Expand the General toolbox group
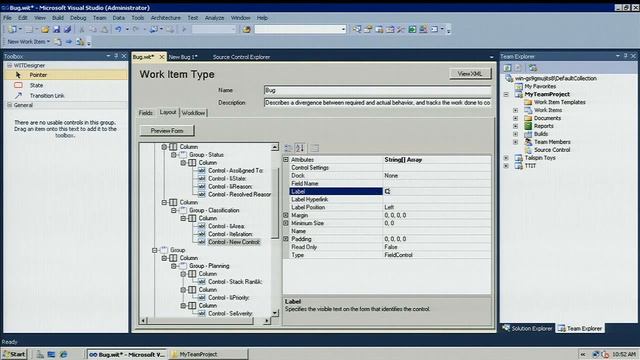The image size is (640, 360). click(x=9, y=105)
